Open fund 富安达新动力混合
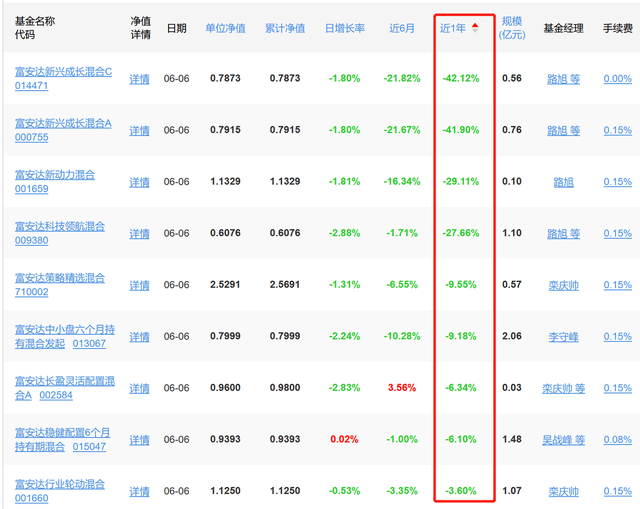This screenshot has height=509, width=640. click(55, 175)
